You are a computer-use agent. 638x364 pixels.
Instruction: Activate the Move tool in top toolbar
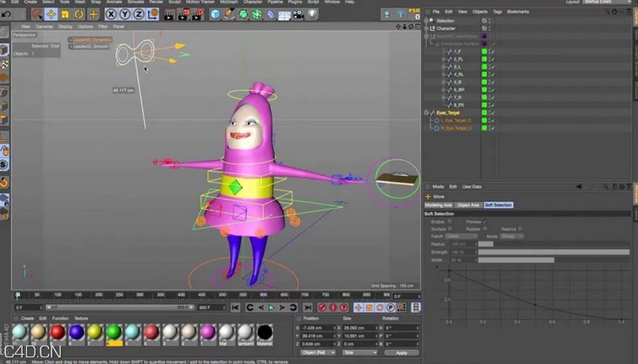pos(51,14)
